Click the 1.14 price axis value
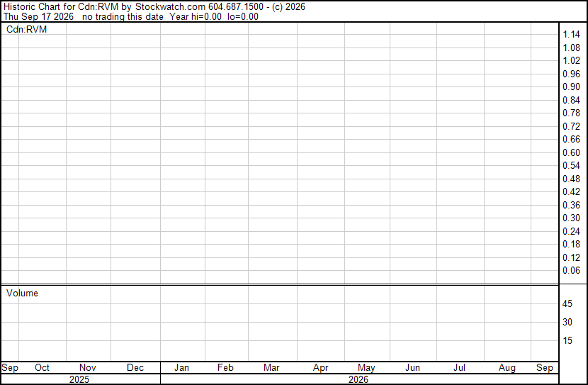Screen dimensions: 588x385 click(x=572, y=35)
